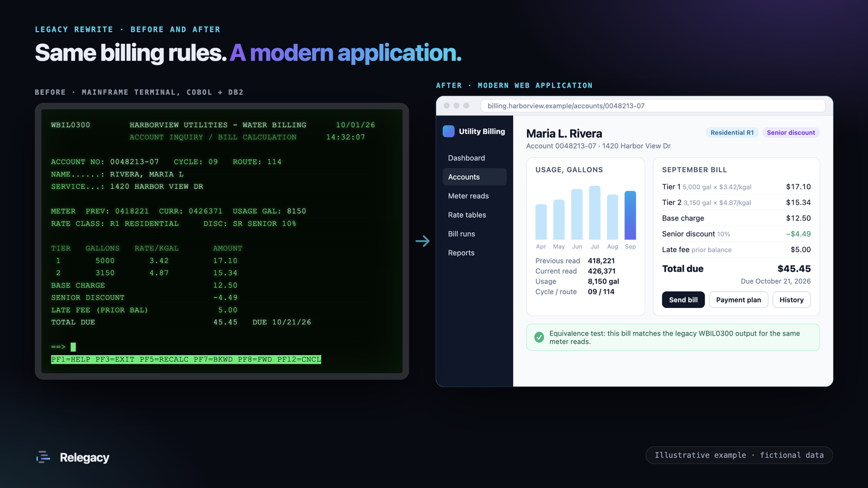Screen dimensions: 868x488
Task: Click the Late fee $5.00 line
Action: click(736, 249)
